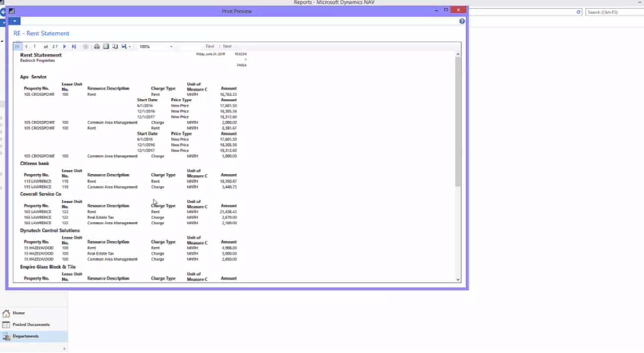Print the rent statement report

pos(97,47)
